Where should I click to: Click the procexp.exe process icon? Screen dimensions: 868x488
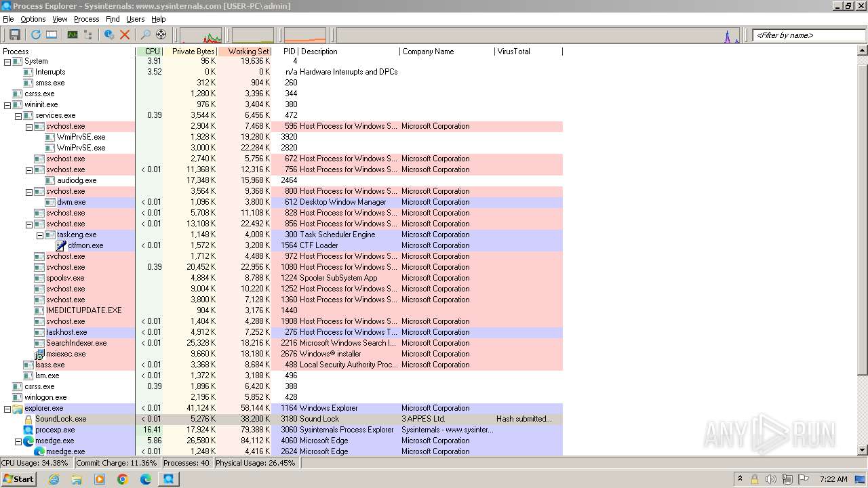point(28,430)
